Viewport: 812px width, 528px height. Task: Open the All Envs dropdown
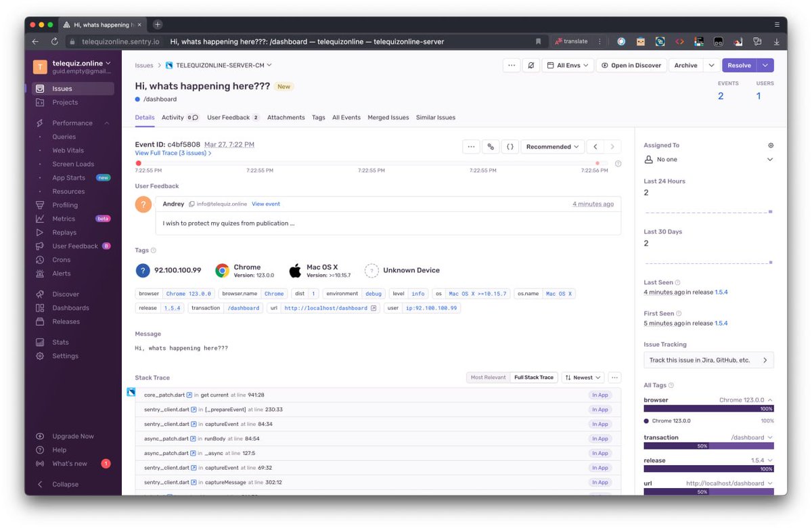coord(568,66)
